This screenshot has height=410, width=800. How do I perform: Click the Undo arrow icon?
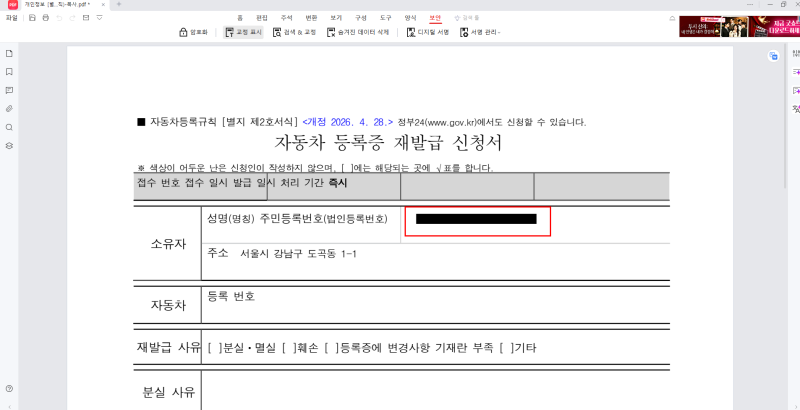click(59, 18)
